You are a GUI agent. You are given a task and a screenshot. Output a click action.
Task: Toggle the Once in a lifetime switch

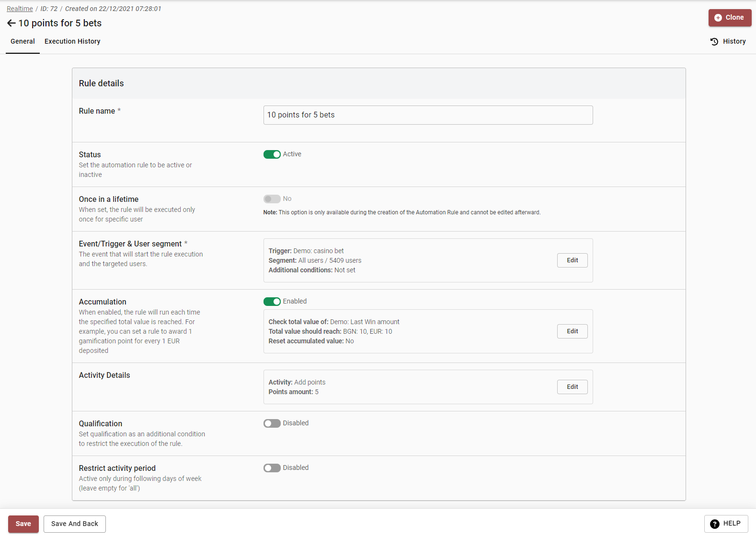(x=272, y=199)
